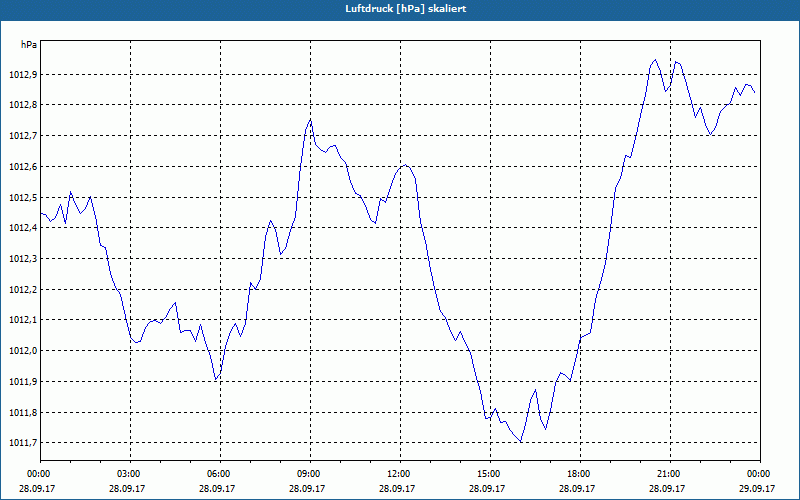Click the 1012,1 y-axis label
The width and height of the screenshot is (800, 500).
pyautogui.click(x=23, y=320)
